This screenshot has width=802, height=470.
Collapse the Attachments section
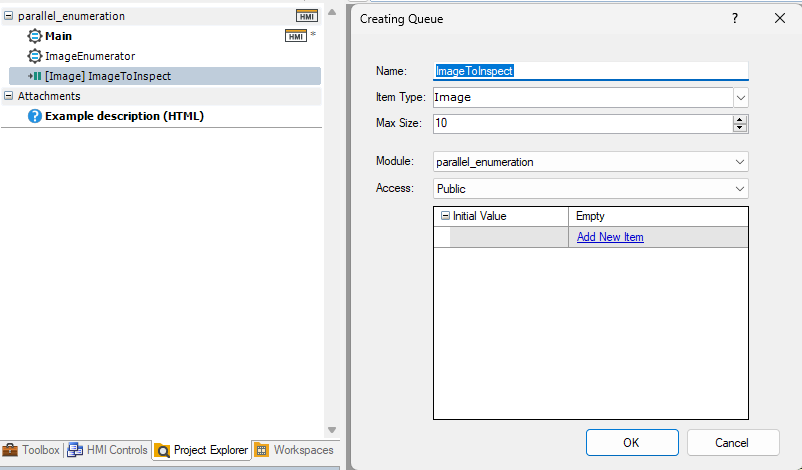point(9,96)
